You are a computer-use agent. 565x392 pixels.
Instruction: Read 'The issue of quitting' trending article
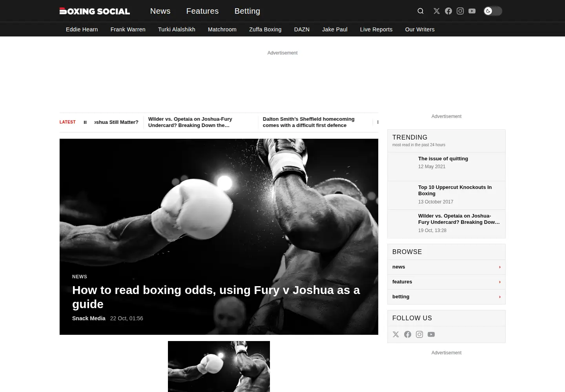(x=443, y=159)
